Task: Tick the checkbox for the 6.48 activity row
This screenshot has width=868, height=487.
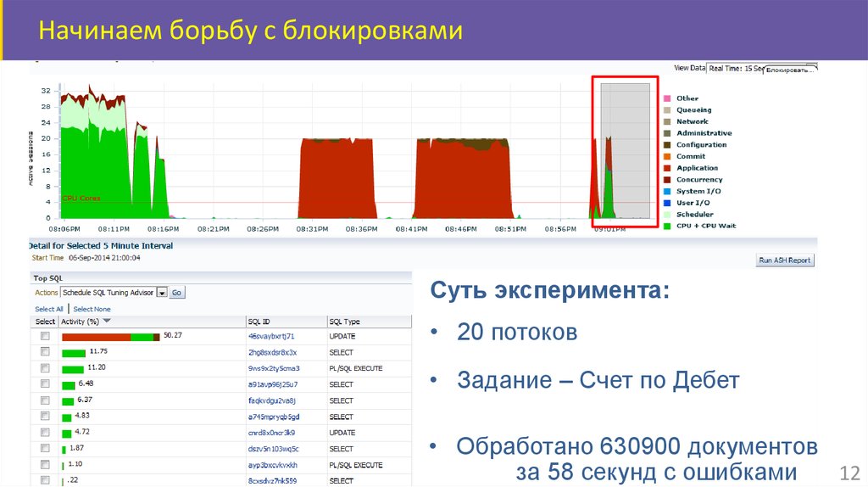Action: point(45,383)
